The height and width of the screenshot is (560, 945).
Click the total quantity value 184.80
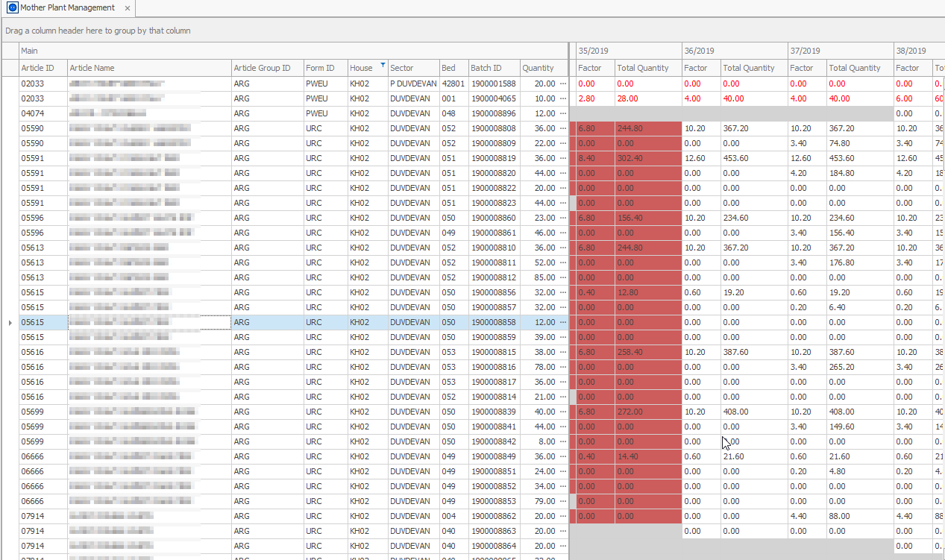point(841,173)
